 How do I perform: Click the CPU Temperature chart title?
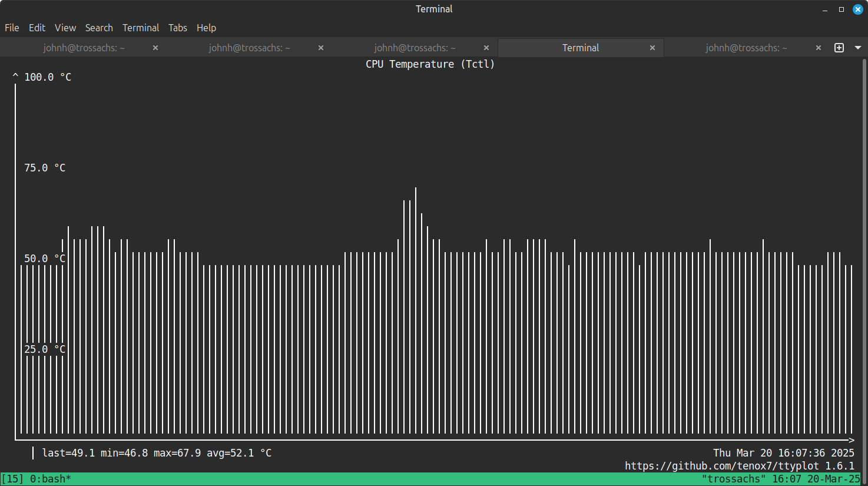[430, 64]
